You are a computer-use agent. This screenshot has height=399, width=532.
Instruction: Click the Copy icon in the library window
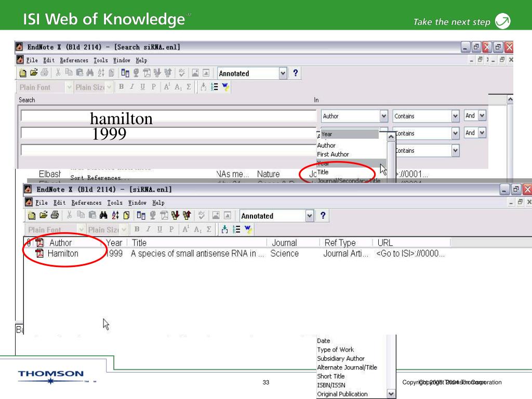[81, 216]
